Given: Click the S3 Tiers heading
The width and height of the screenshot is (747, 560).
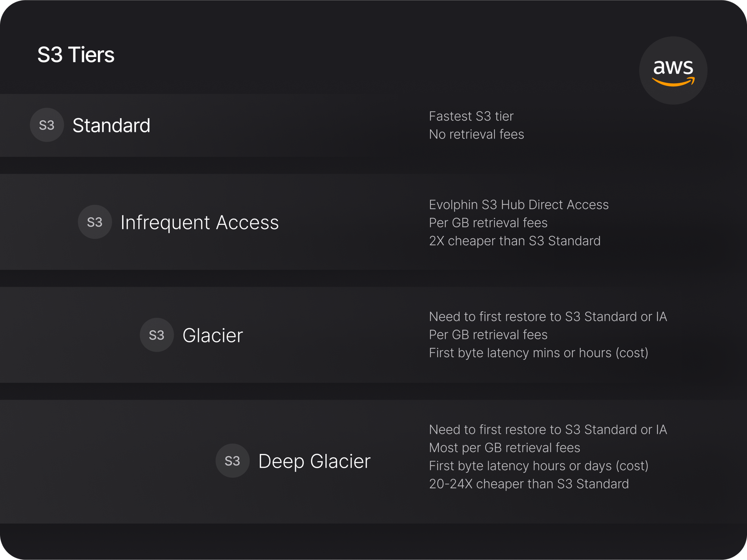Looking at the screenshot, I should [76, 55].
